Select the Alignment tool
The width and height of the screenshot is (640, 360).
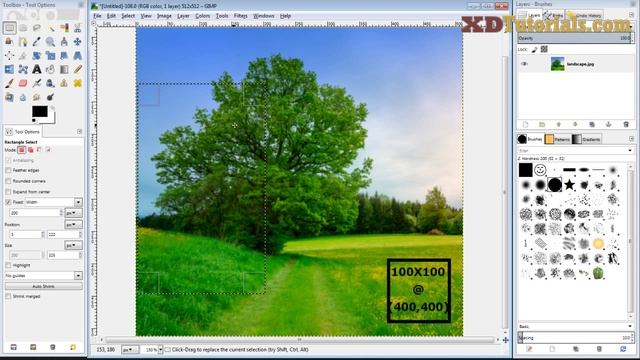pyautogui.click(x=9, y=56)
